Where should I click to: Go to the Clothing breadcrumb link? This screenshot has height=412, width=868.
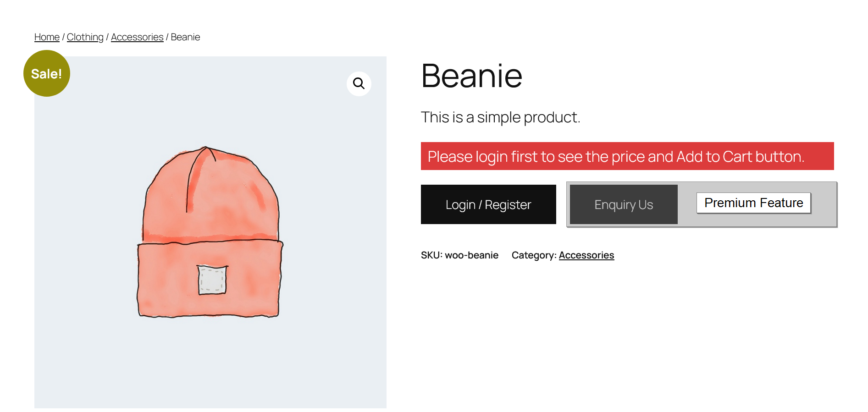85,37
